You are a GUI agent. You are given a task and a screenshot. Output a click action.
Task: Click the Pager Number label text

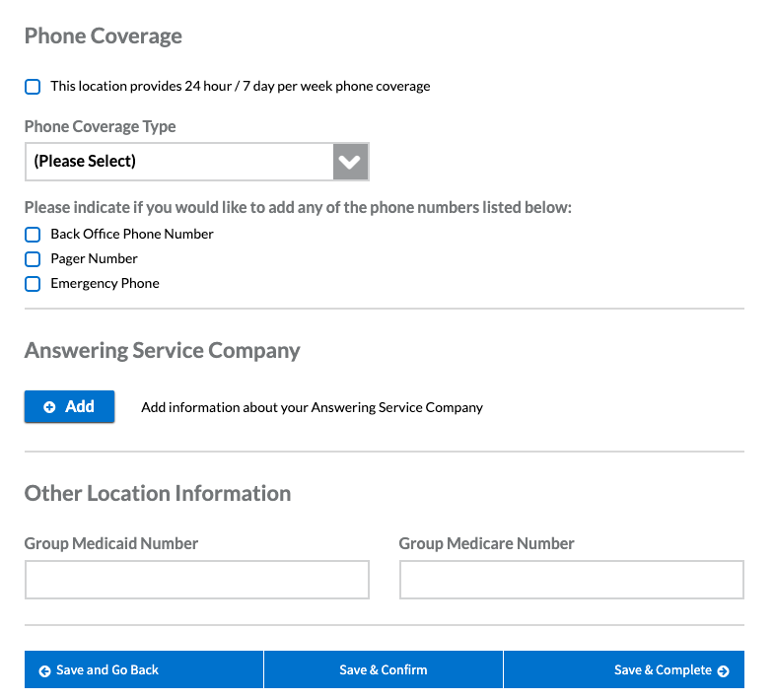[94, 259]
